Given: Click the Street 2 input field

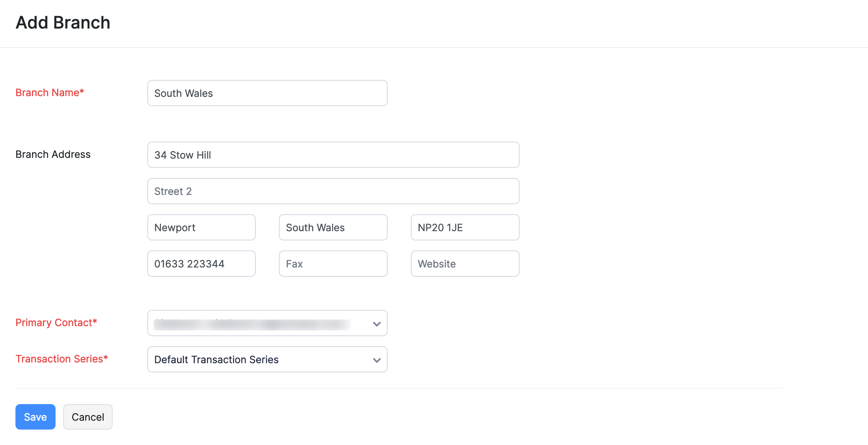Looking at the screenshot, I should 333,191.
